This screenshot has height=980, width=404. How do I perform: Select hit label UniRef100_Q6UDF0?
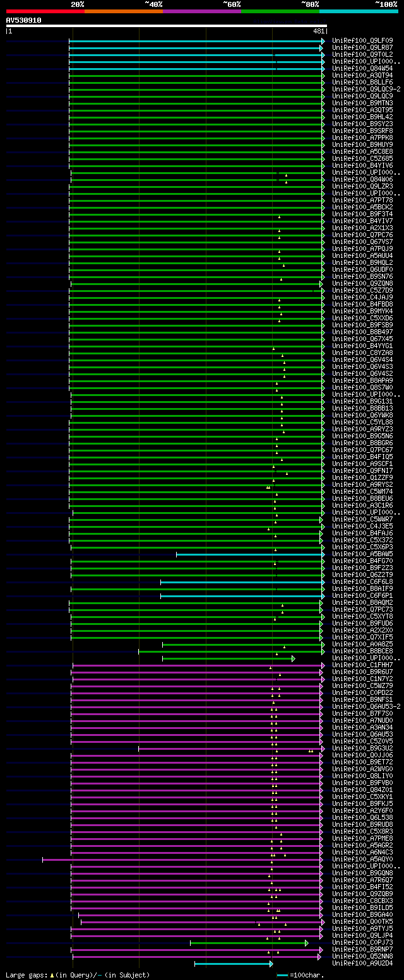[362, 269]
